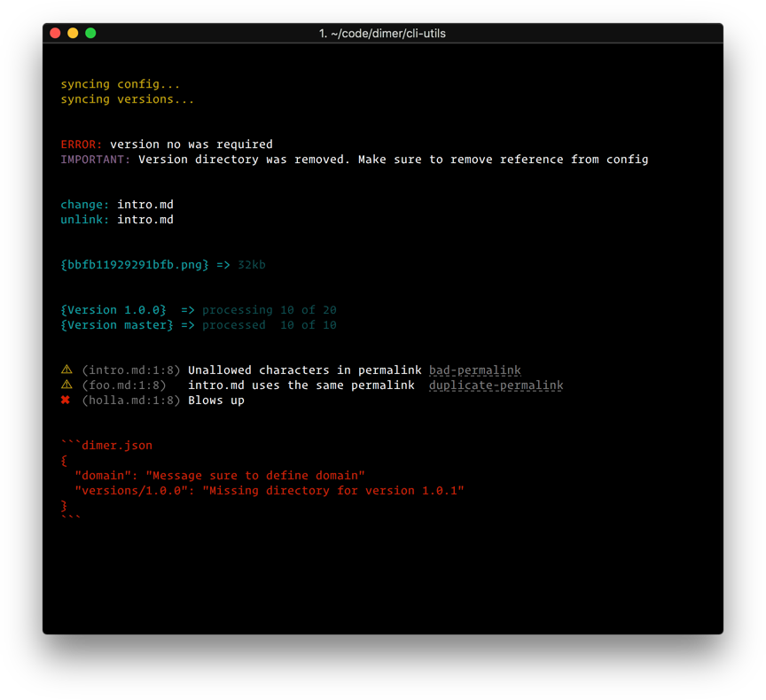Click the {bbfb11929291bfb.png} file name
Image resolution: width=766 pixels, height=700 pixels.
(135, 265)
